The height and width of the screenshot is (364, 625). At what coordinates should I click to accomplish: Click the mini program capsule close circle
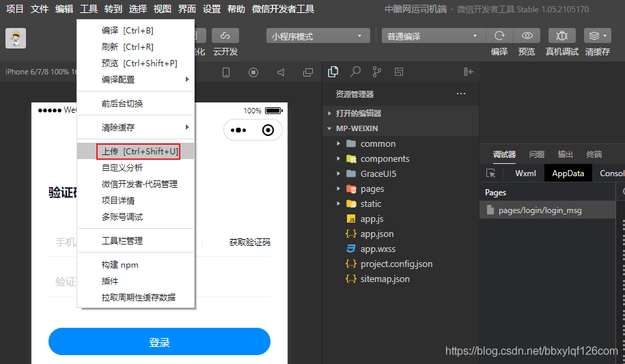[268, 130]
